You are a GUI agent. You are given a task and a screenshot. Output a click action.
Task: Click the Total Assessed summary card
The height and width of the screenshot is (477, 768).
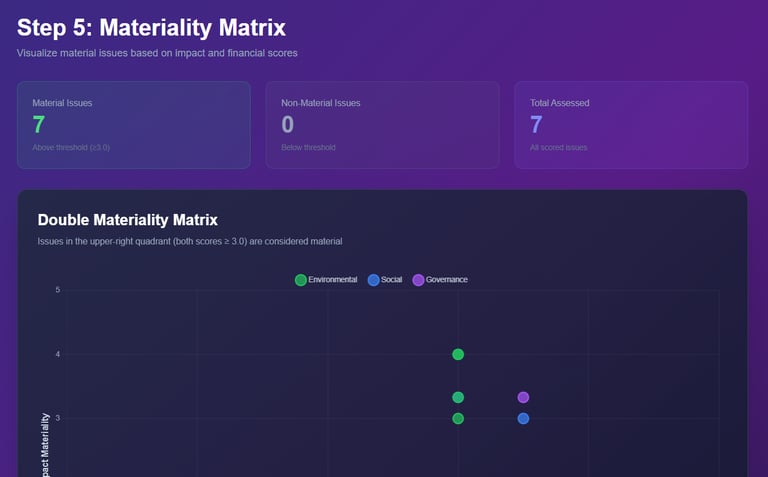click(x=631, y=125)
